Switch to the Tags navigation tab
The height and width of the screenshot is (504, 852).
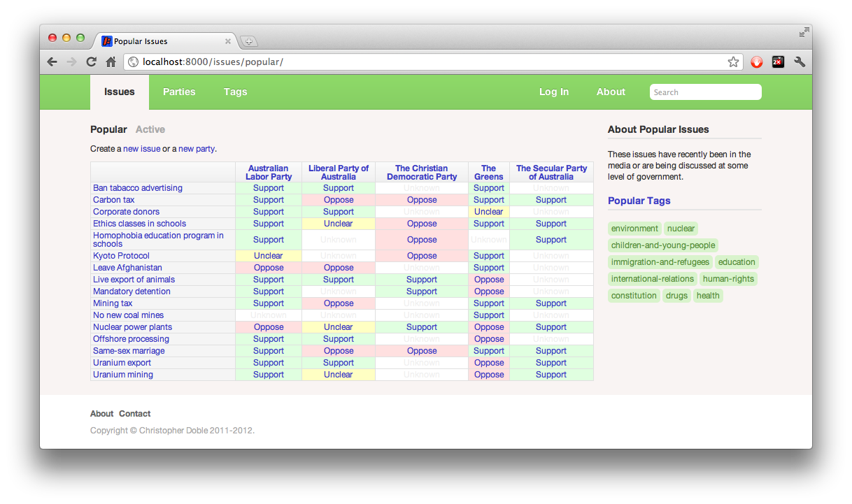click(235, 92)
